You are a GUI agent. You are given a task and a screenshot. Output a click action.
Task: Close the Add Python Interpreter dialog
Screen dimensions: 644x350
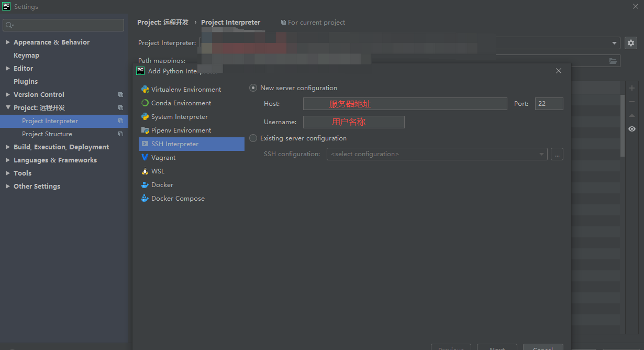pyautogui.click(x=559, y=71)
